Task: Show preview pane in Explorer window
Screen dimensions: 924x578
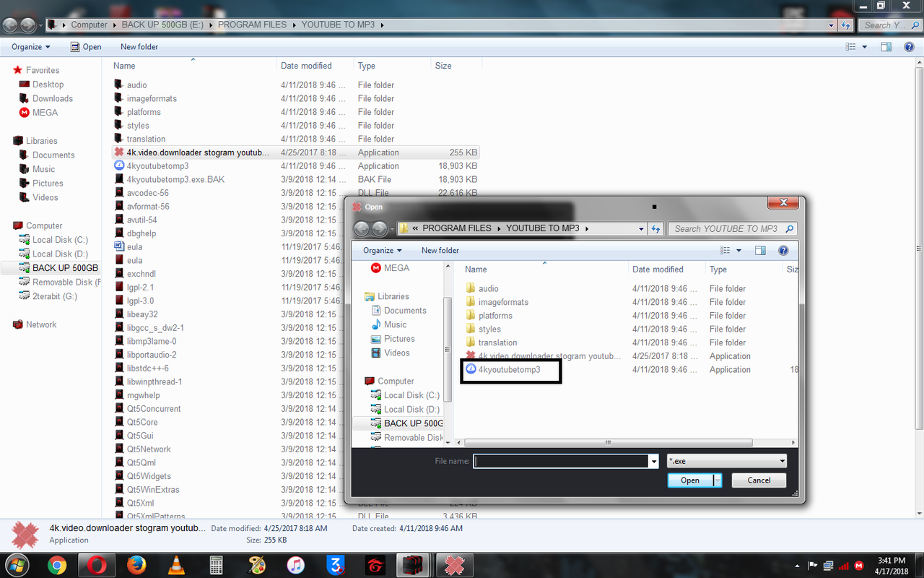Action: coord(886,47)
